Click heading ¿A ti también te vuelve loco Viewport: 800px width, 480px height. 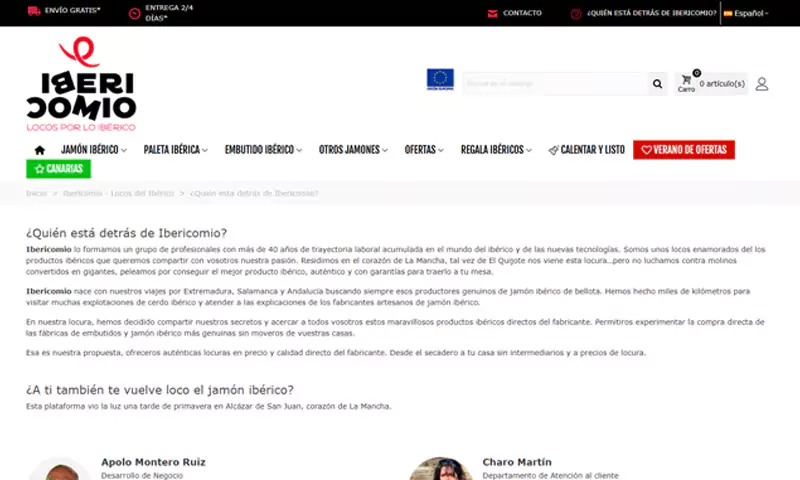[160, 390]
